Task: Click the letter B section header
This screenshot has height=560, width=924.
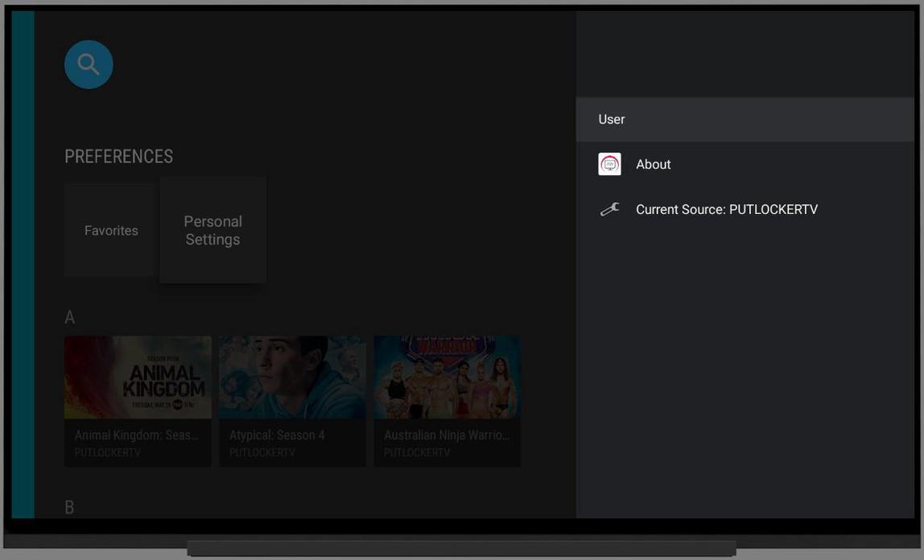Action: [68, 504]
